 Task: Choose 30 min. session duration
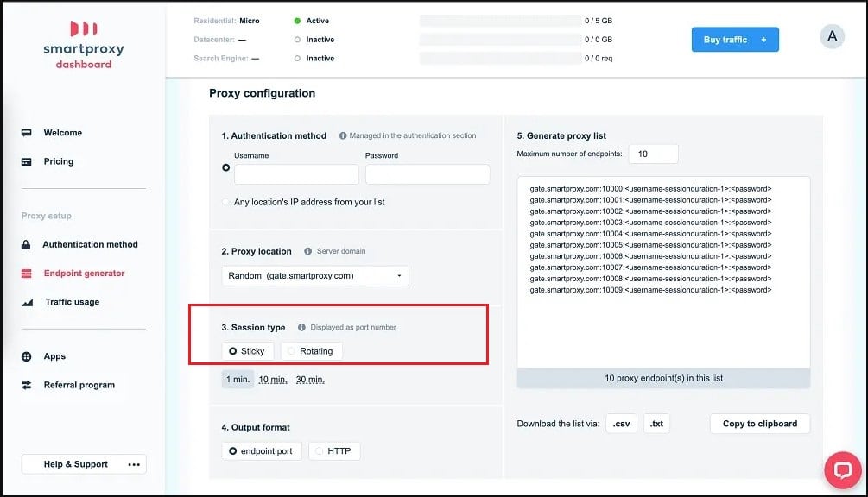[x=310, y=380]
